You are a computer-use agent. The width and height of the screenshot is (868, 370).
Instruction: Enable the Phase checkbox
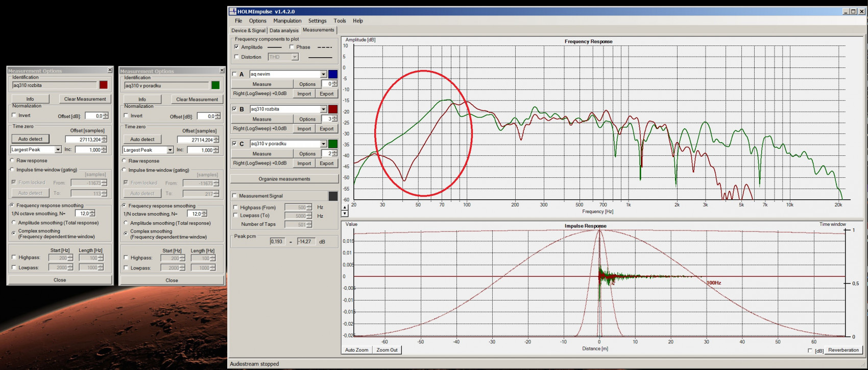[x=292, y=47]
